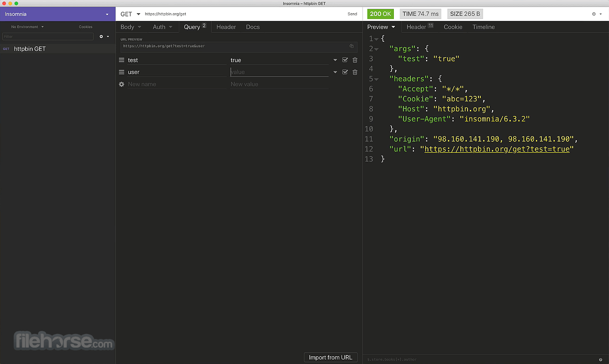The width and height of the screenshot is (609, 364).
Task: Delete the user query parameter
Action: point(355,72)
